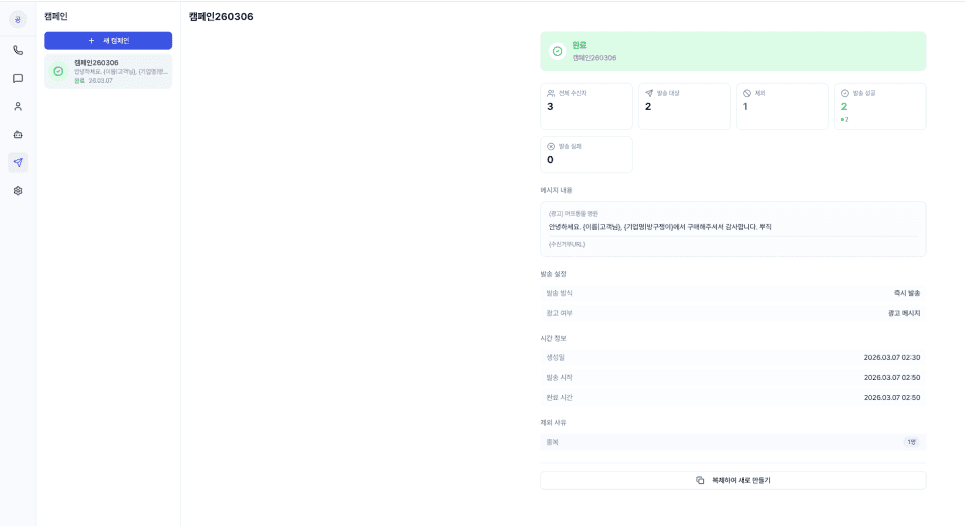Open the phone calls section in sidebar

tap(18, 51)
